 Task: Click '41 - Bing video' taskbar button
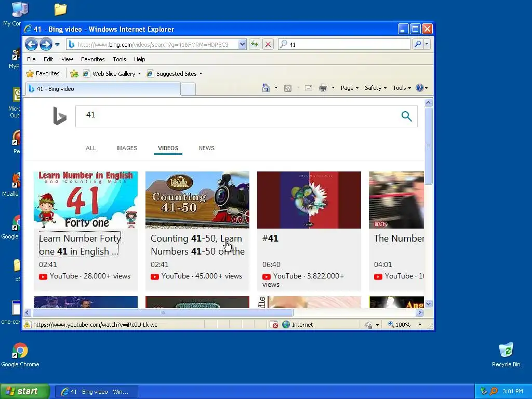[x=96, y=392]
